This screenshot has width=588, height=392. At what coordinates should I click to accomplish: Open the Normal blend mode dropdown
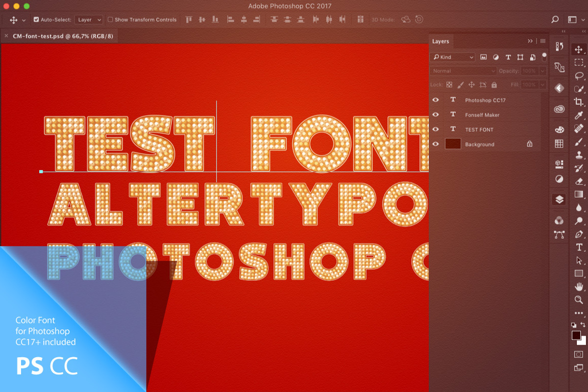pyautogui.click(x=464, y=71)
